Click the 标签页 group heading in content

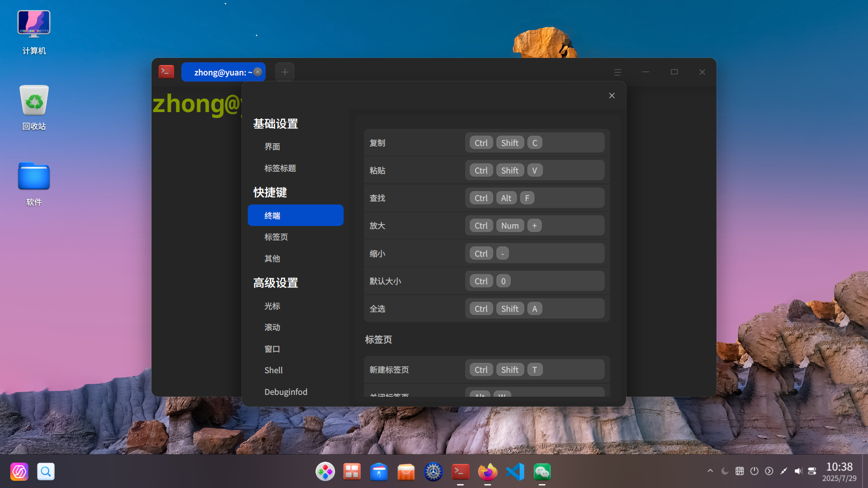click(378, 339)
